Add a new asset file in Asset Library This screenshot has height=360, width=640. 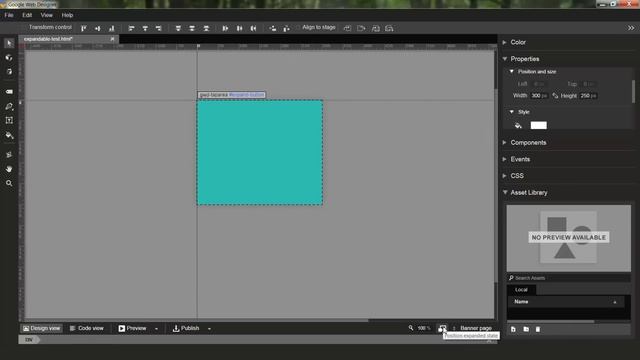pyautogui.click(x=513, y=329)
